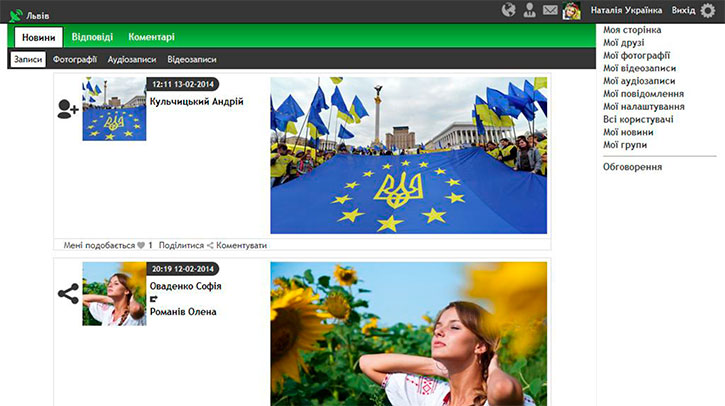Viewport: 725px width, 406px height.
Task: Click the satellite dish logo icon
Action: (x=16, y=15)
